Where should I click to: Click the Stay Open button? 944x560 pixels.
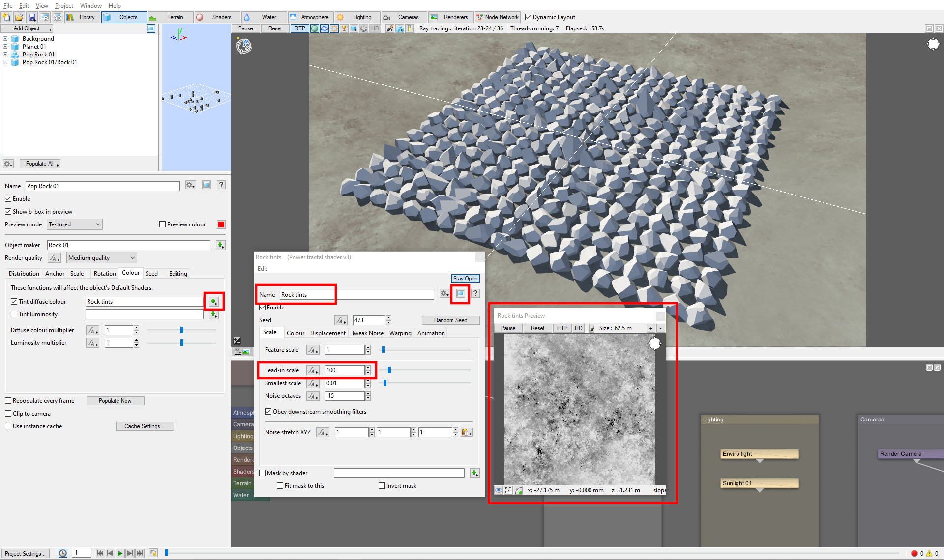[465, 279]
